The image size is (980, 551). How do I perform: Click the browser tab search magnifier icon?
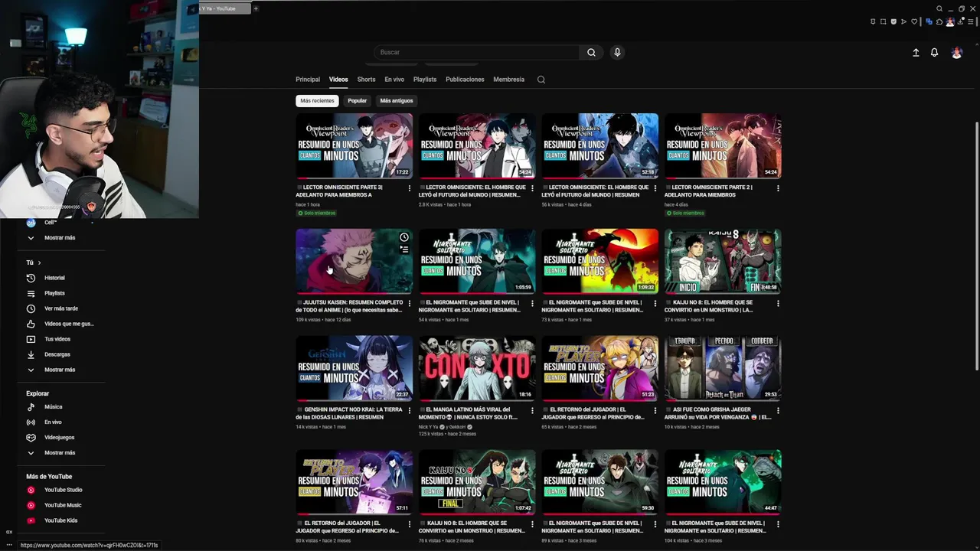tap(939, 8)
